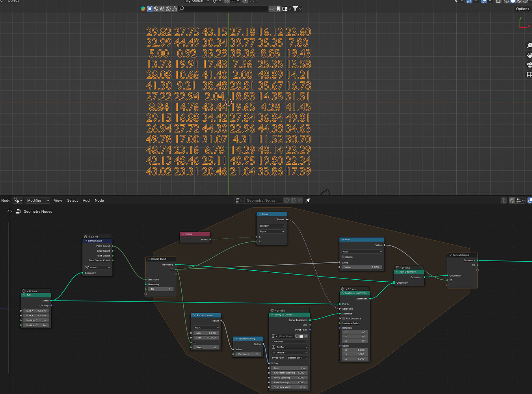532x394 pixels.
Task: Click the Options button in viewport
Action: 523,9
